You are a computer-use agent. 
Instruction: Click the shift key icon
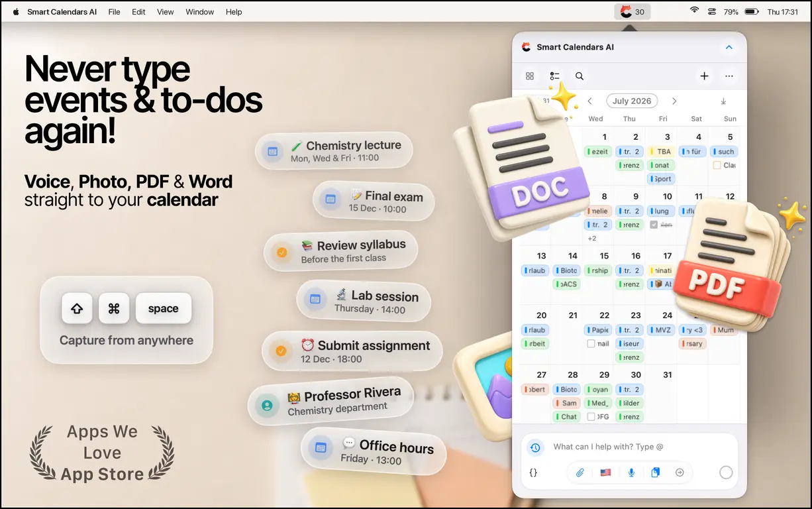click(x=77, y=308)
